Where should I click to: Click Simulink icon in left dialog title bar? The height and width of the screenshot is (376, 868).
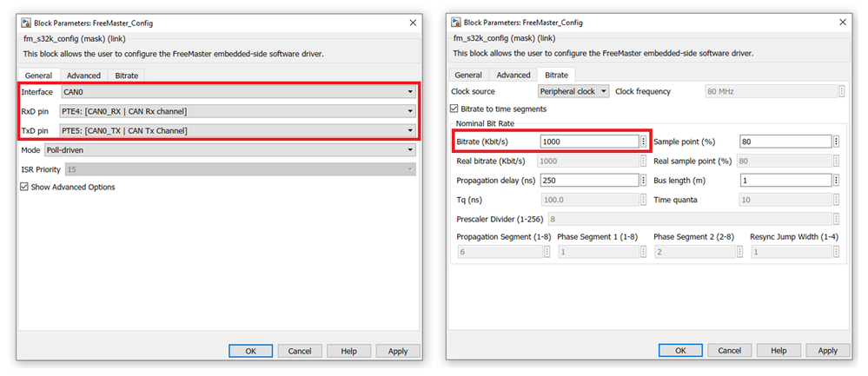pyautogui.click(x=25, y=23)
